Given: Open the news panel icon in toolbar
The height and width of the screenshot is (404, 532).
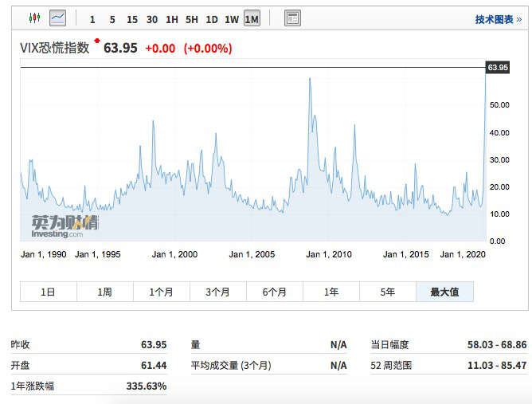Looking at the screenshot, I should [292, 18].
